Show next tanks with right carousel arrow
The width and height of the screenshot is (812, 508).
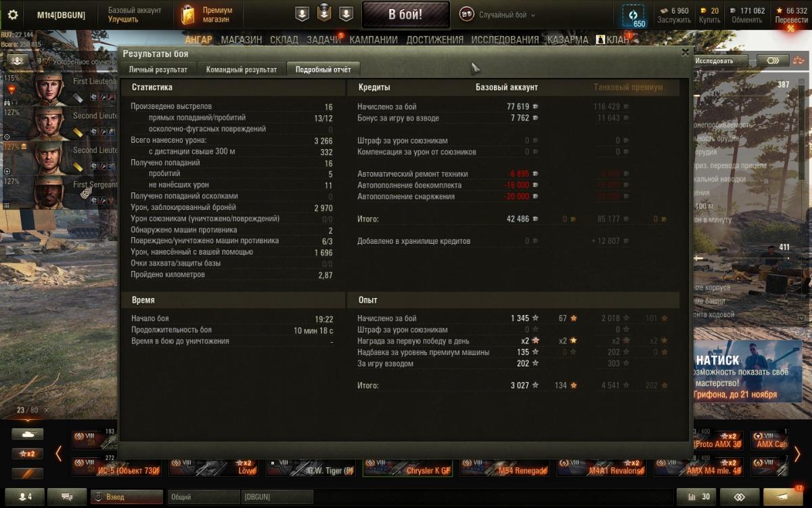tap(797, 454)
